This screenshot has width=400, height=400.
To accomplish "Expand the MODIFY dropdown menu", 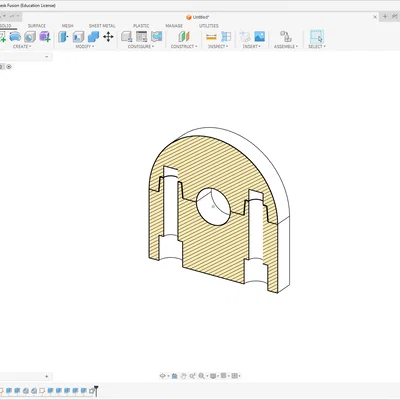I will tap(85, 47).
